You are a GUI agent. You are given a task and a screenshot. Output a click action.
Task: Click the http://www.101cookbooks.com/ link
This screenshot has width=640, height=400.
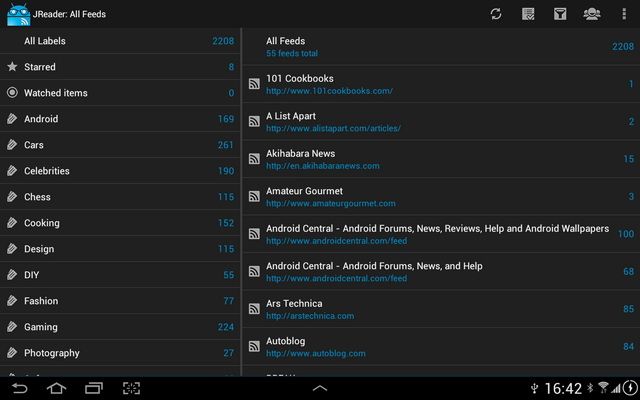click(329, 91)
